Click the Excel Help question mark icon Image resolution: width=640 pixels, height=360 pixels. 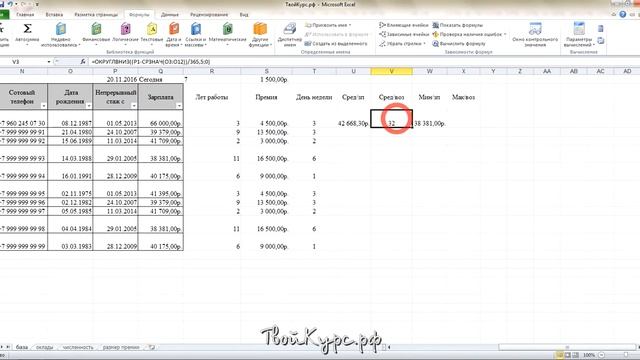[x=622, y=14]
